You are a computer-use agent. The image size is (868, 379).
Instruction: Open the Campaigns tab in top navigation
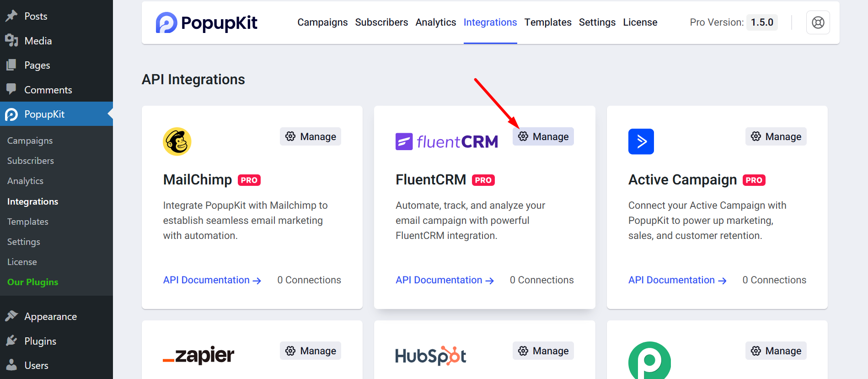[x=322, y=22]
